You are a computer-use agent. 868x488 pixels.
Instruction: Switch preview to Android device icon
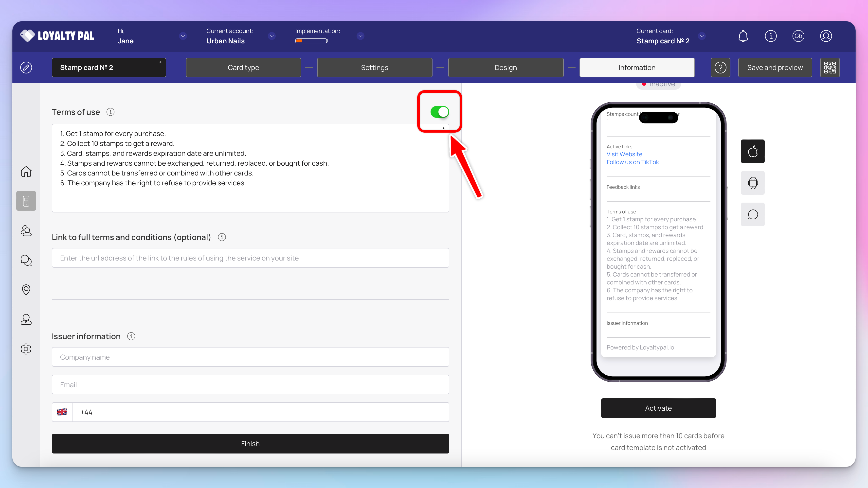752,183
